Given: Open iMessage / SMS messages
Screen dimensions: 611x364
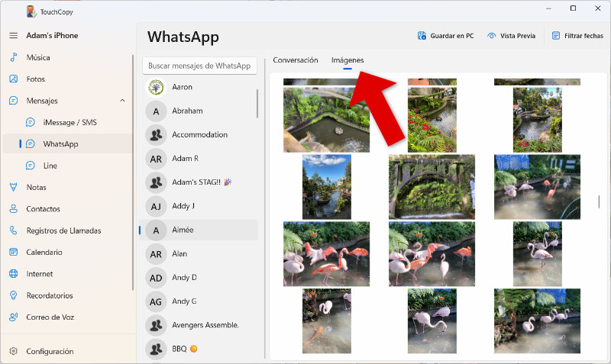Looking at the screenshot, I should point(70,123).
